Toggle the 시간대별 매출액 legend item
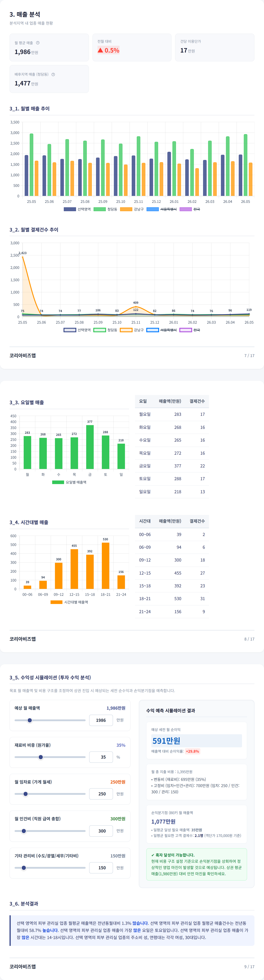Screen dimensions: 264x980 coord(69,602)
